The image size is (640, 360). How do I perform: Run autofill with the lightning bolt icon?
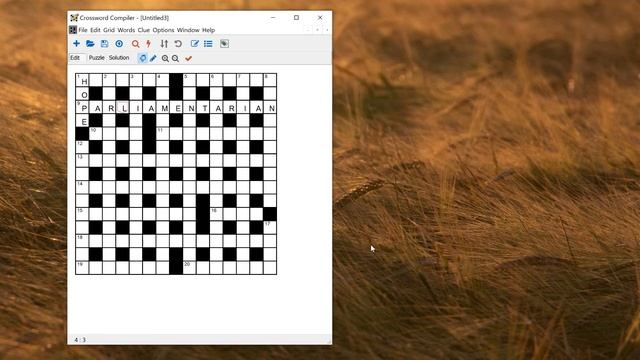[x=149, y=44]
